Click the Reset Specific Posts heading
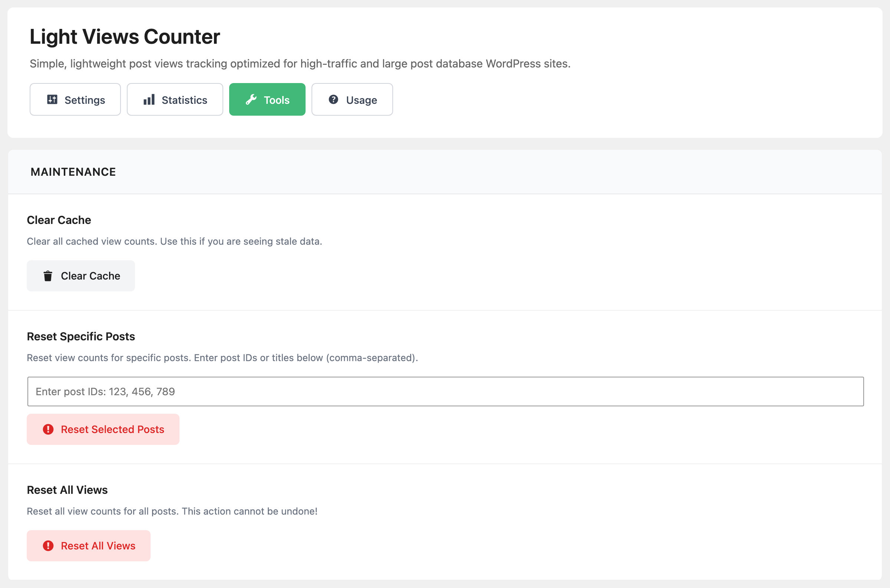The width and height of the screenshot is (890, 588). click(x=81, y=336)
